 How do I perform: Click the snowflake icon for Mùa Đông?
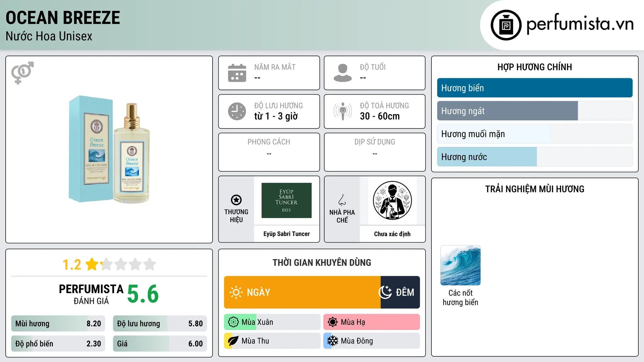point(333,341)
